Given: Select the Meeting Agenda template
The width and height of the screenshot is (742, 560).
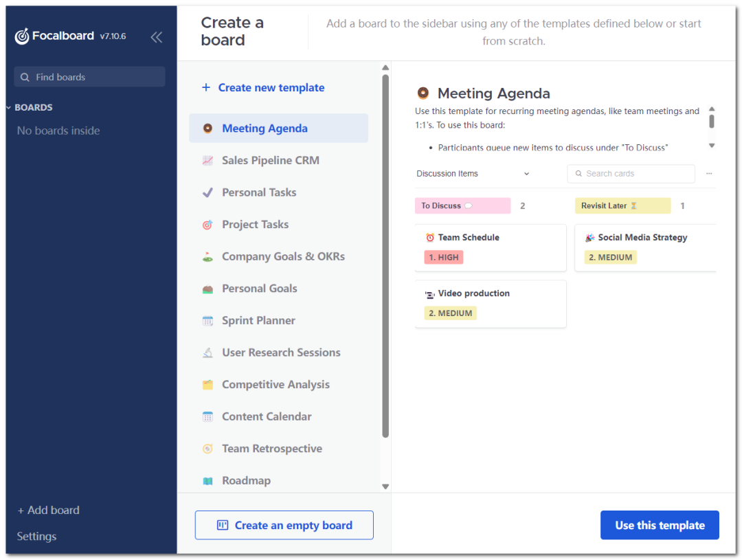Looking at the screenshot, I should [x=279, y=128].
